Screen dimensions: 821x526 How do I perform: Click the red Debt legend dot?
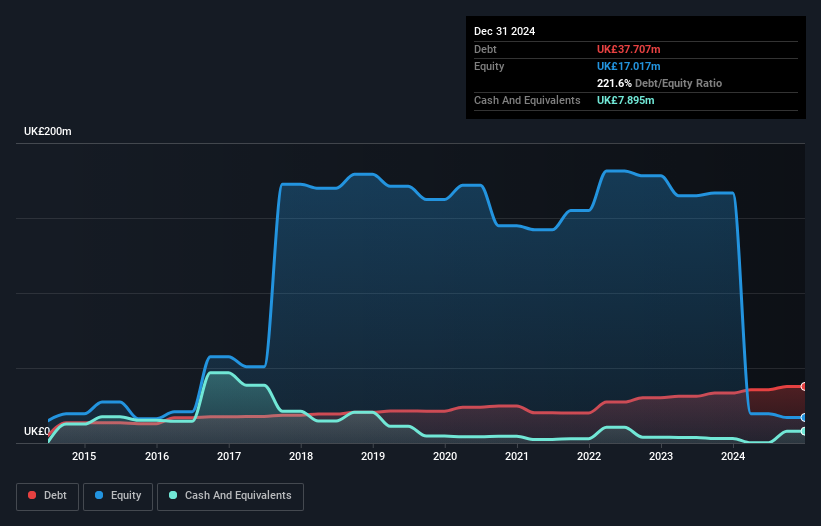click(x=32, y=495)
